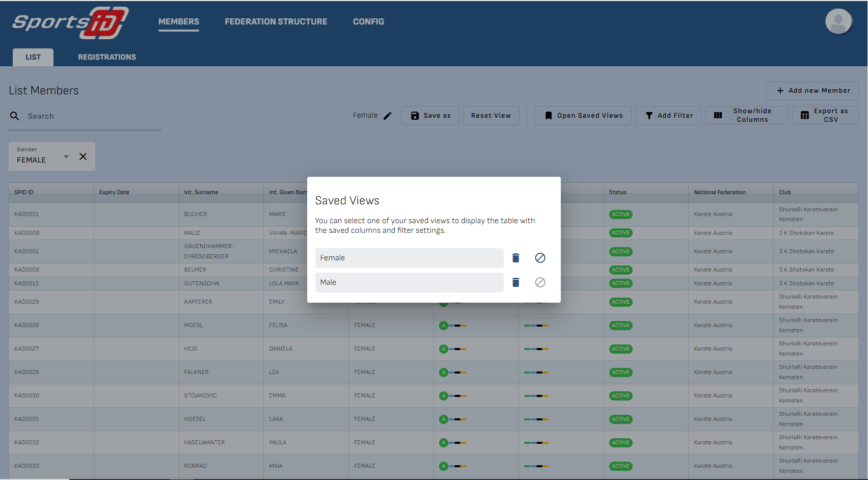The height and width of the screenshot is (480, 868).
Task: Click surname GUTENSOHN
Action: tap(202, 283)
